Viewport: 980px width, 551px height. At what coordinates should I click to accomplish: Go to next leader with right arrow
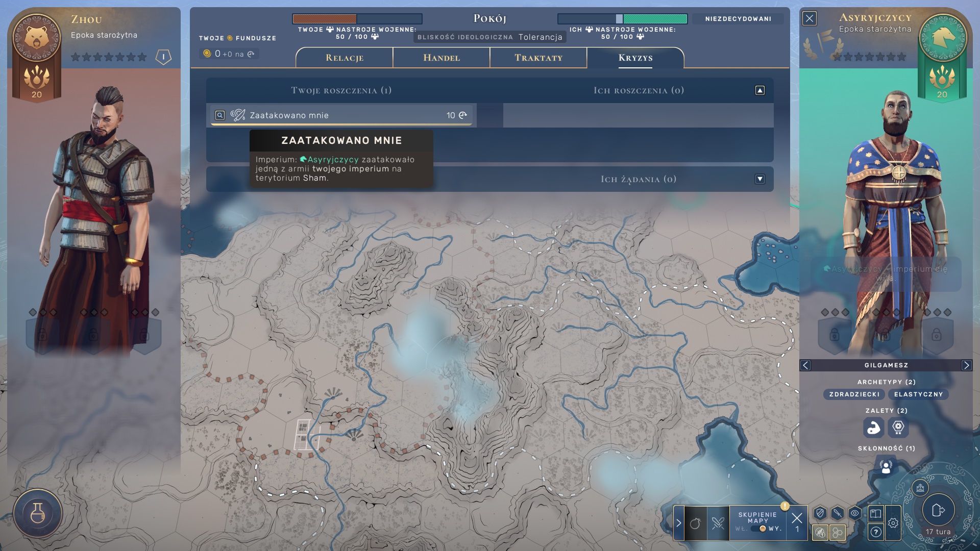point(966,365)
